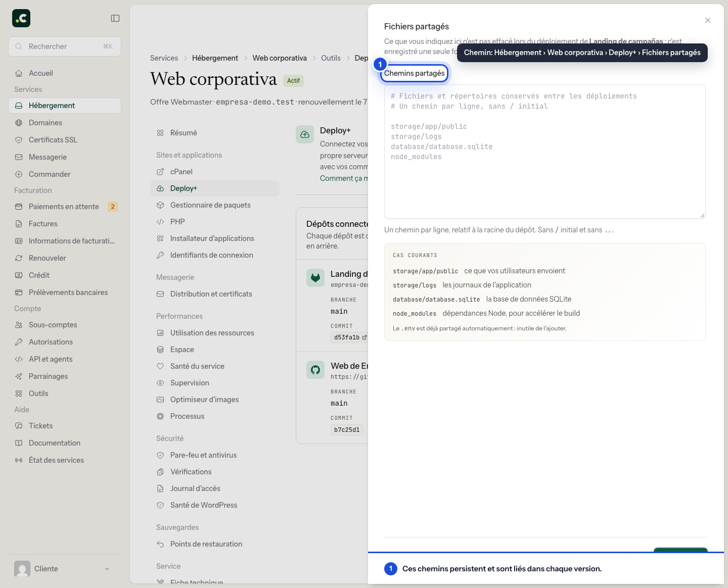Click the Outils breadcrumb

pyautogui.click(x=331, y=58)
